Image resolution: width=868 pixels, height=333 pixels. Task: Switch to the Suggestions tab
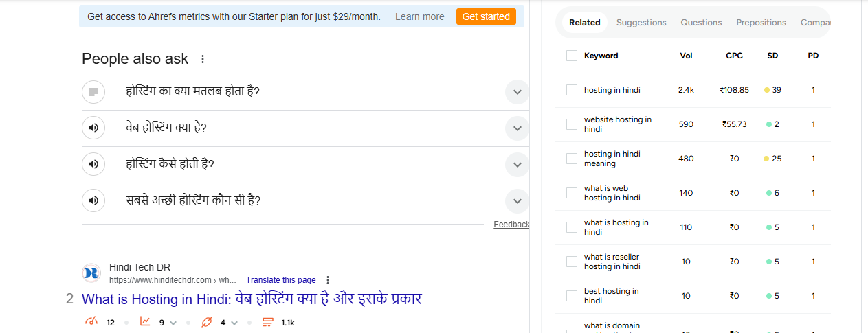(641, 23)
